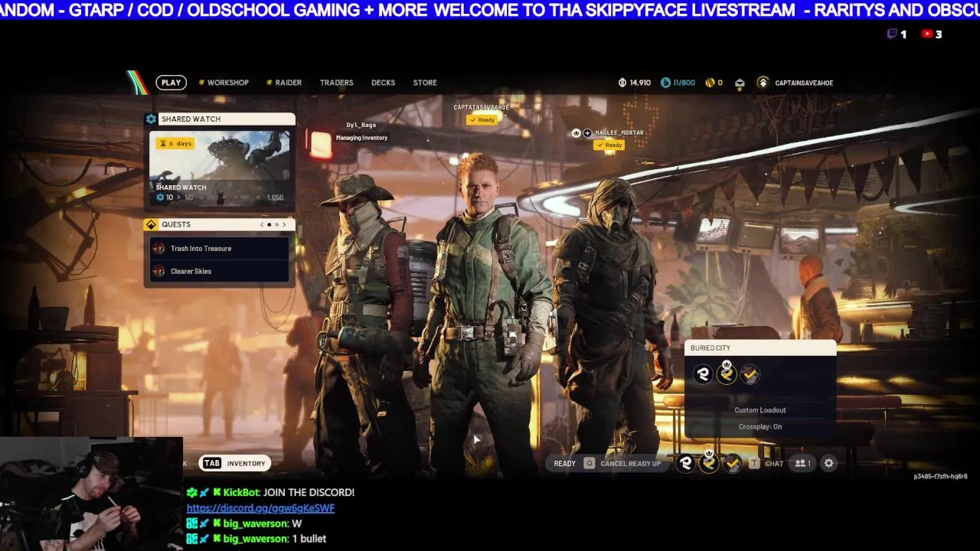Click the blue Cred token icon beside 11/800
This screenshot has height=551, width=980.
click(665, 83)
